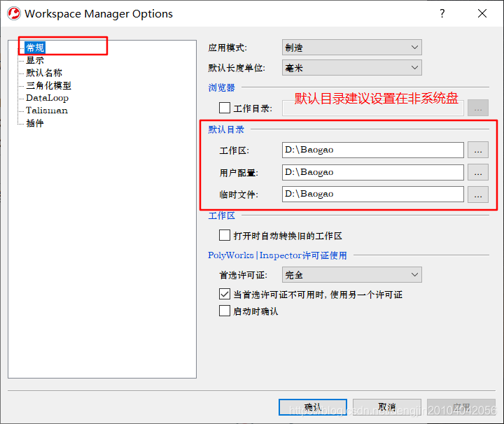Image resolution: width=504 pixels, height=424 pixels.
Task: Open the 首选许可证 dropdown
Action: click(352, 275)
